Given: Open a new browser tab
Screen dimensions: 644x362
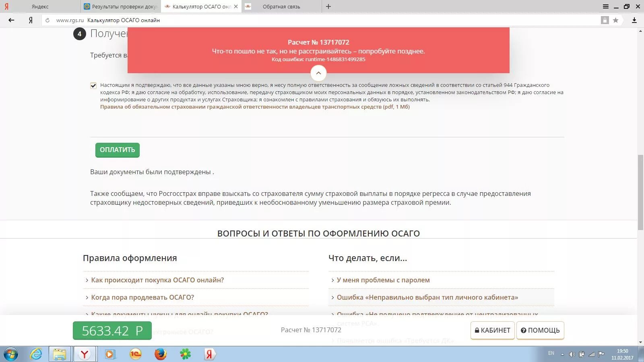Looking at the screenshot, I should click(x=328, y=6).
